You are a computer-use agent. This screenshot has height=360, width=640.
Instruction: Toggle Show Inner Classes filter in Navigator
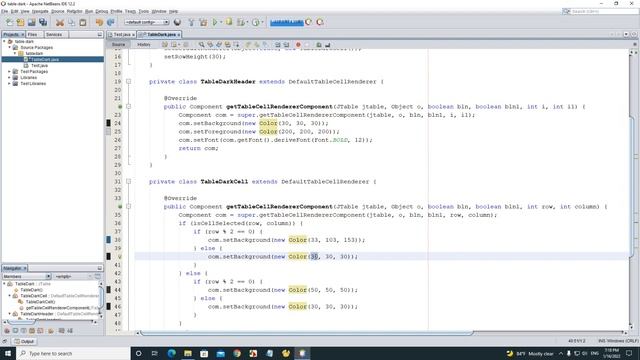[x=40, y=331]
